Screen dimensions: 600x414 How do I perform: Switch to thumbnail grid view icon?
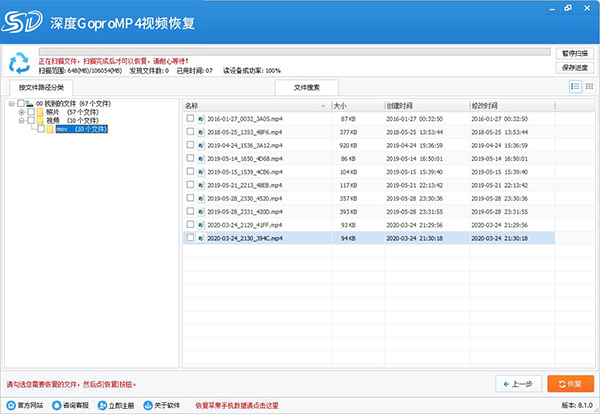pyautogui.click(x=589, y=87)
